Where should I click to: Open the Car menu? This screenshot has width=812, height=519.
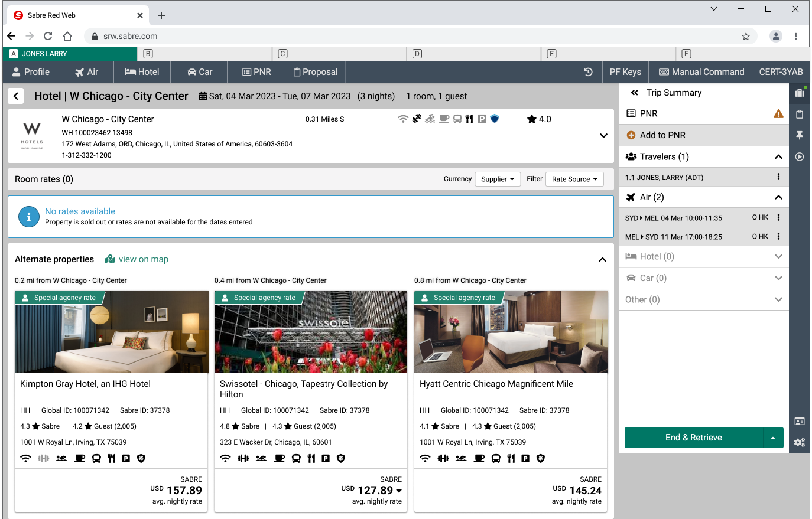tap(200, 72)
